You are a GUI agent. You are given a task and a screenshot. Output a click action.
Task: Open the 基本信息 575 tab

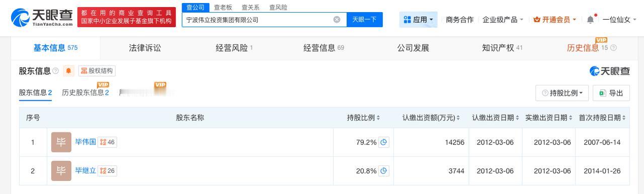pos(55,48)
